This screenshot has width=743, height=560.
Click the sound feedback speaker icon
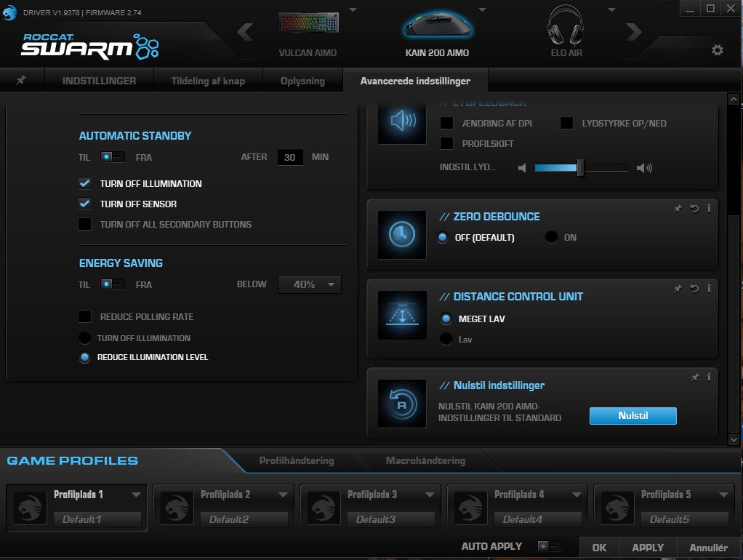402,121
